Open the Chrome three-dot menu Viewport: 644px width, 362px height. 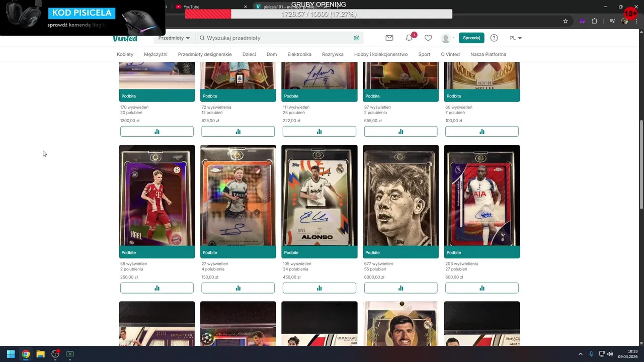pyautogui.click(x=637, y=21)
